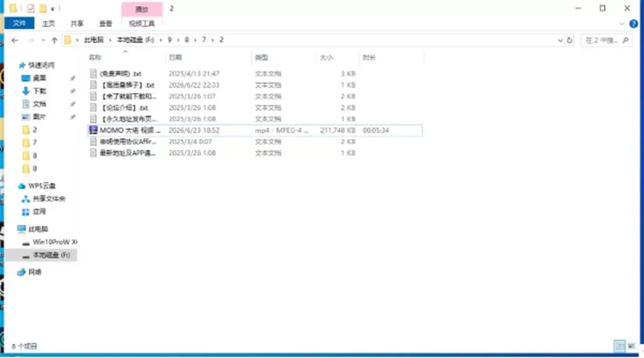Sort by the 类型 column header
This screenshot has width=644, height=358.
tap(284, 58)
